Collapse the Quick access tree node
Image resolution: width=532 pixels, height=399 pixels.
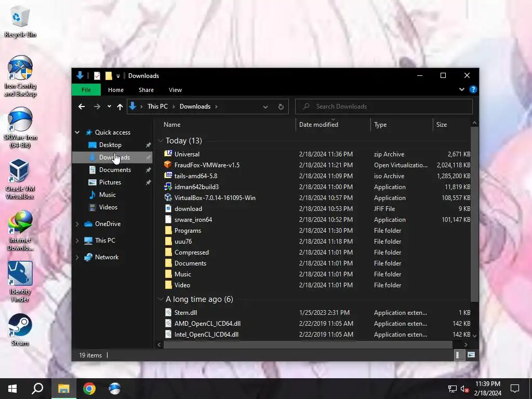(77, 132)
